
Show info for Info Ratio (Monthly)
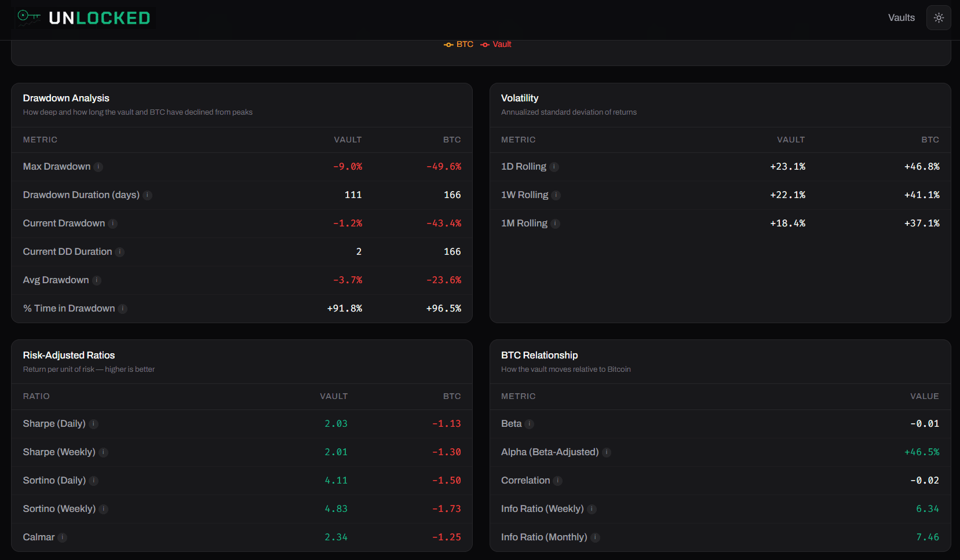pyautogui.click(x=595, y=537)
